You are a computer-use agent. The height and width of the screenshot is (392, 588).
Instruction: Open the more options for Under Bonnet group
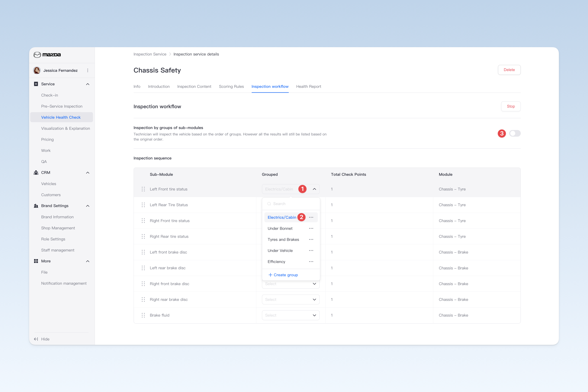(x=311, y=228)
